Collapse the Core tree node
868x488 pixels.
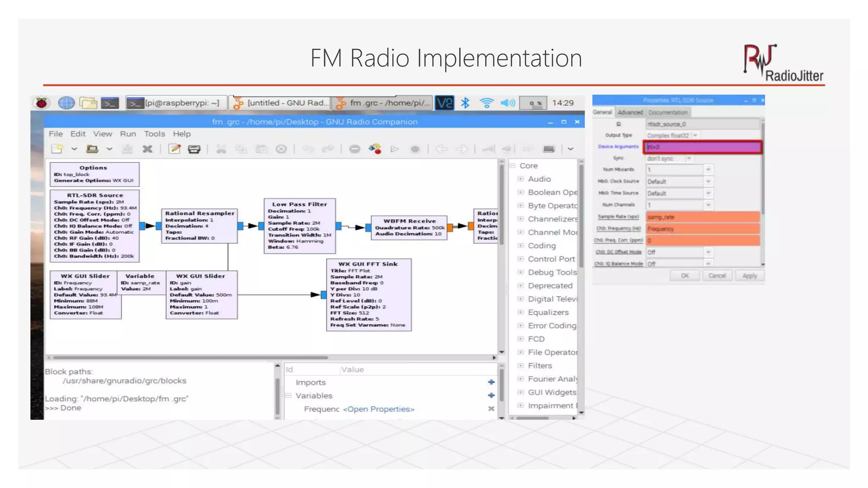point(512,166)
